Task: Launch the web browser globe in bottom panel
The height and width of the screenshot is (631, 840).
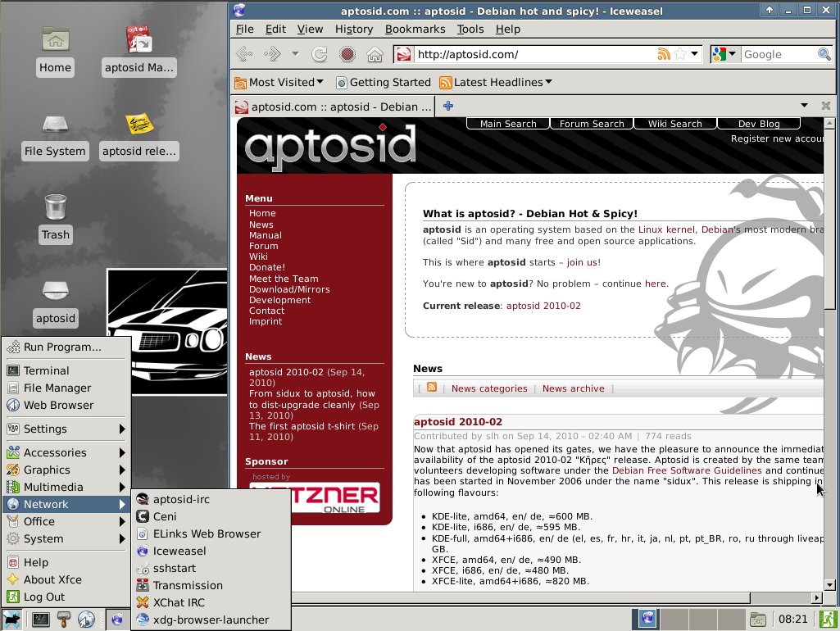Action: coord(86,620)
